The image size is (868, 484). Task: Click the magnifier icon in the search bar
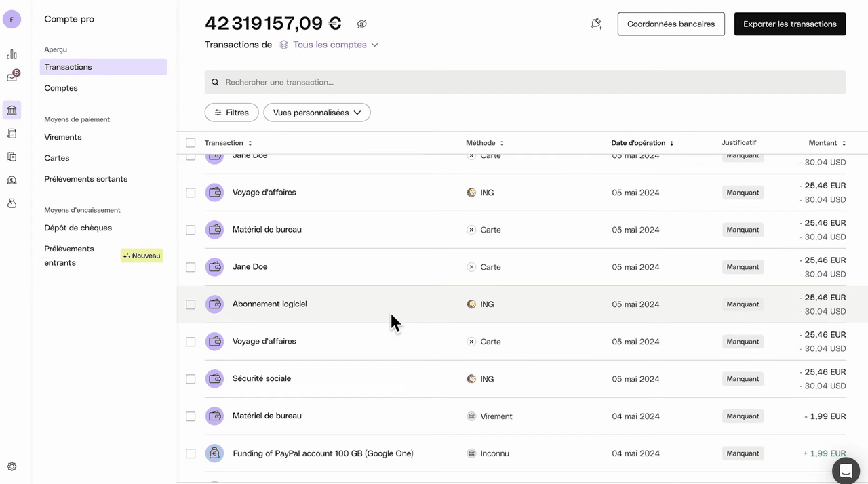pyautogui.click(x=215, y=82)
